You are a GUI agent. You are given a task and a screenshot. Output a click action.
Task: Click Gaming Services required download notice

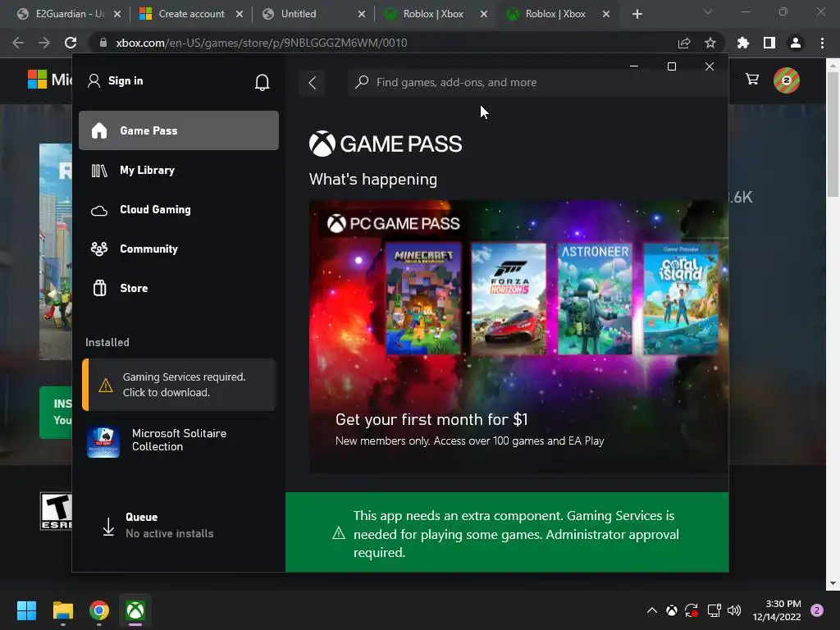179,385
